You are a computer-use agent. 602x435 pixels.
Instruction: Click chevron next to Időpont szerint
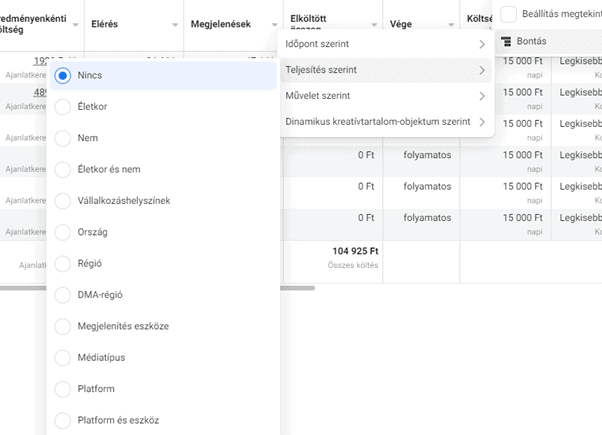pyautogui.click(x=482, y=45)
